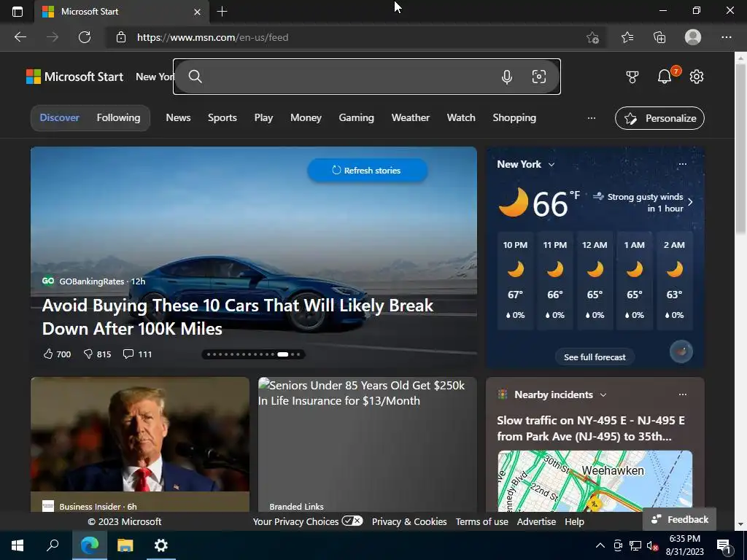Open the Feedback button
The image size is (747, 560).
679,519
